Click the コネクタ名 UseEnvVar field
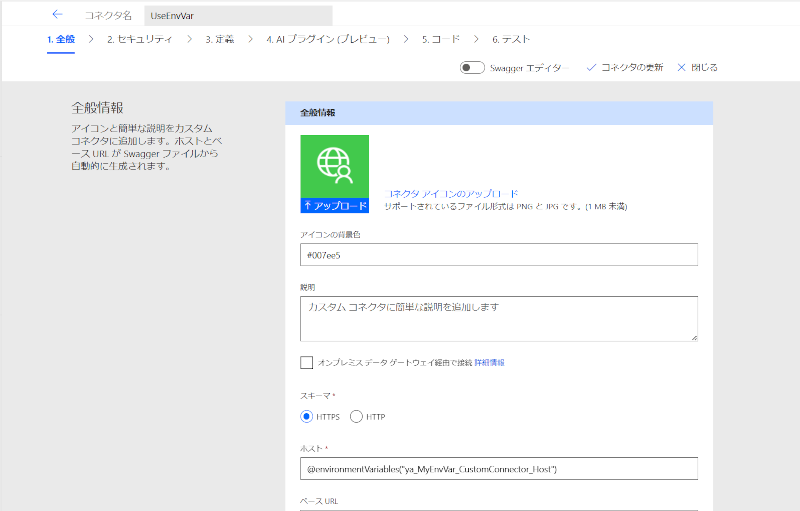 point(237,16)
